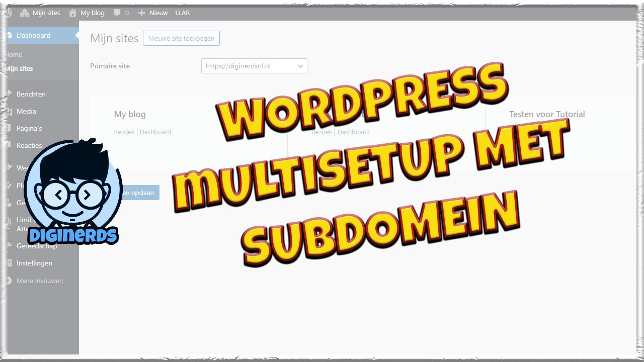The width and height of the screenshot is (644, 362).
Task: Open Mijn sites in the top admin bar
Action: click(x=46, y=13)
